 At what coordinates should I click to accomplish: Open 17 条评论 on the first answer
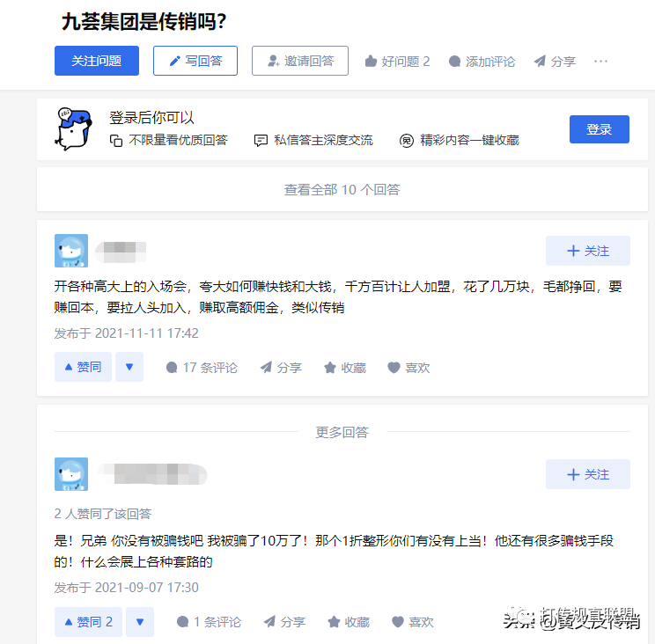click(202, 367)
